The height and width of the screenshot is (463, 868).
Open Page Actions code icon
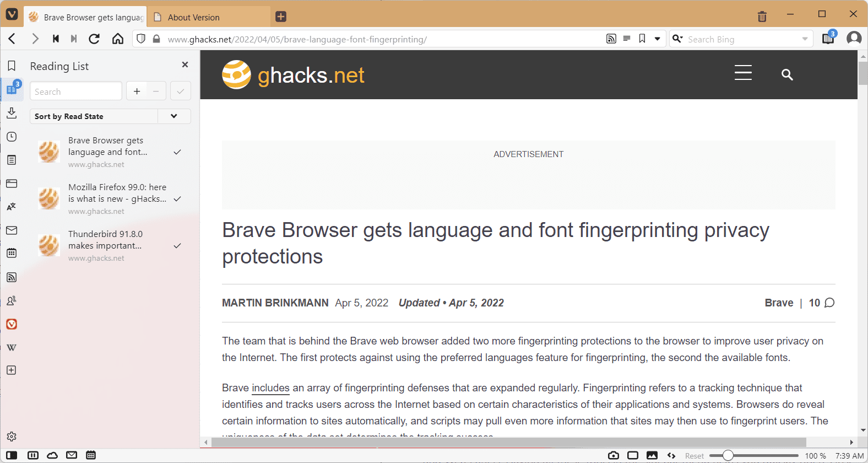[x=671, y=455]
